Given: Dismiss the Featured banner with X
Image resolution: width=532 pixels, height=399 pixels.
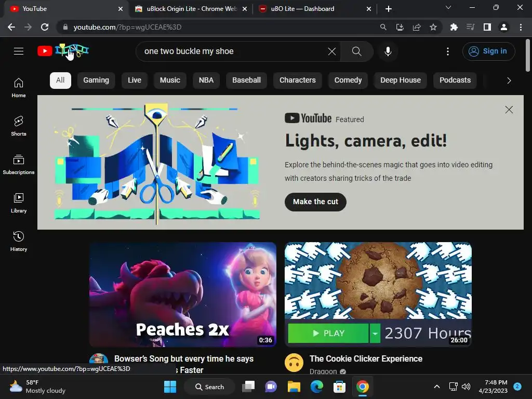Looking at the screenshot, I should click(509, 110).
